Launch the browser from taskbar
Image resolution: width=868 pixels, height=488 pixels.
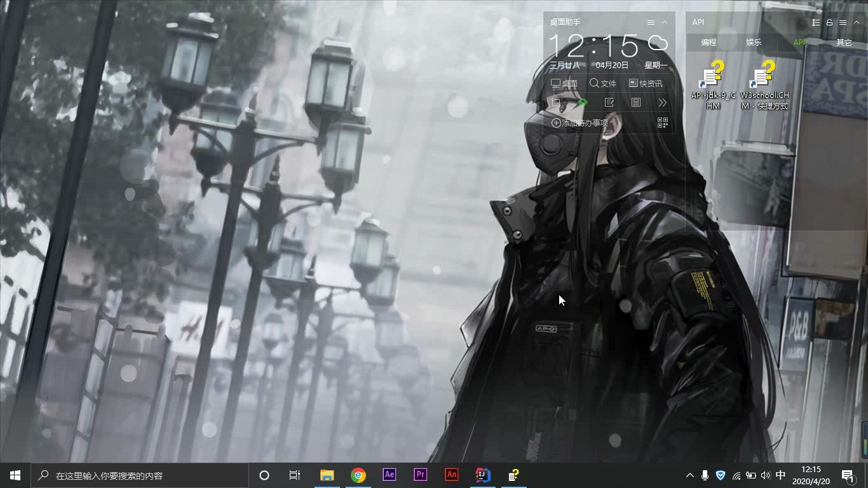tap(358, 475)
